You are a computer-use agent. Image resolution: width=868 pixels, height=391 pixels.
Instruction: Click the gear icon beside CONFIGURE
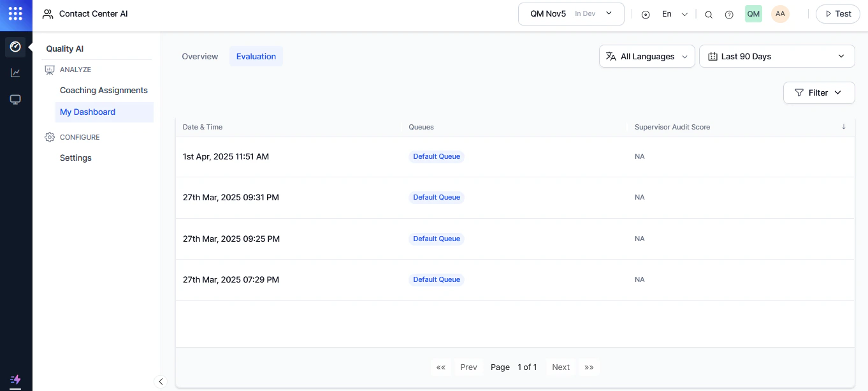[50, 136]
